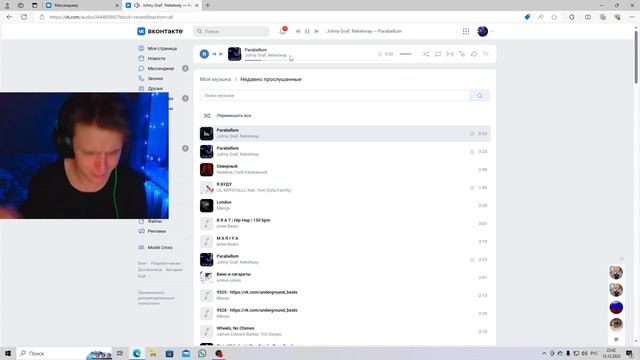Click previous track icon in top header
Image resolution: width=640 pixels, height=360 pixels.
click(x=298, y=31)
